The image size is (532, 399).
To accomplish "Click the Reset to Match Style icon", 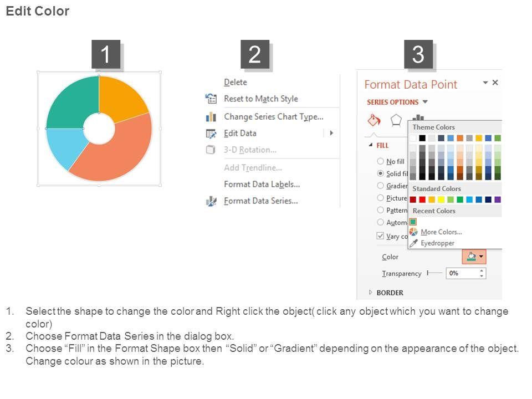I will point(211,99).
